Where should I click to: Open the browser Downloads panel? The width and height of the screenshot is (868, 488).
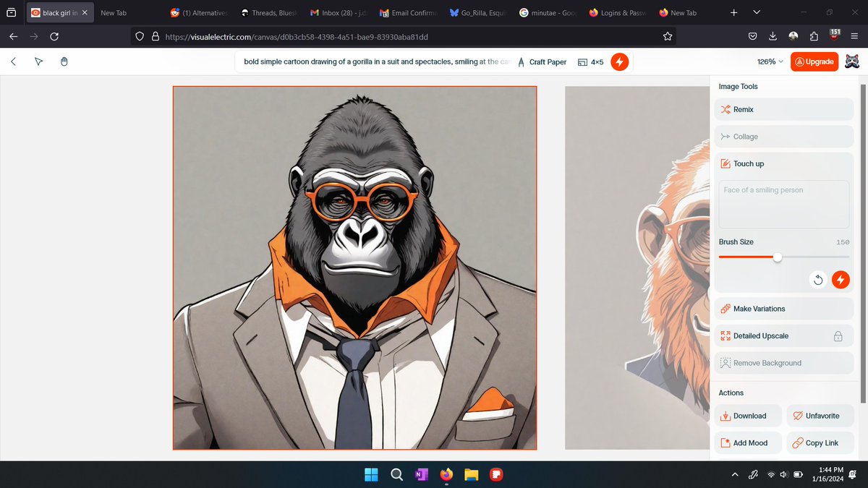773,36
